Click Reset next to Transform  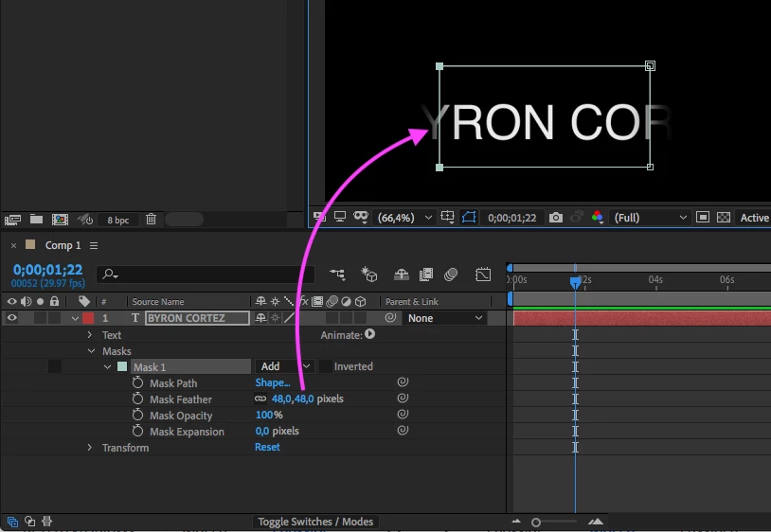(x=267, y=447)
